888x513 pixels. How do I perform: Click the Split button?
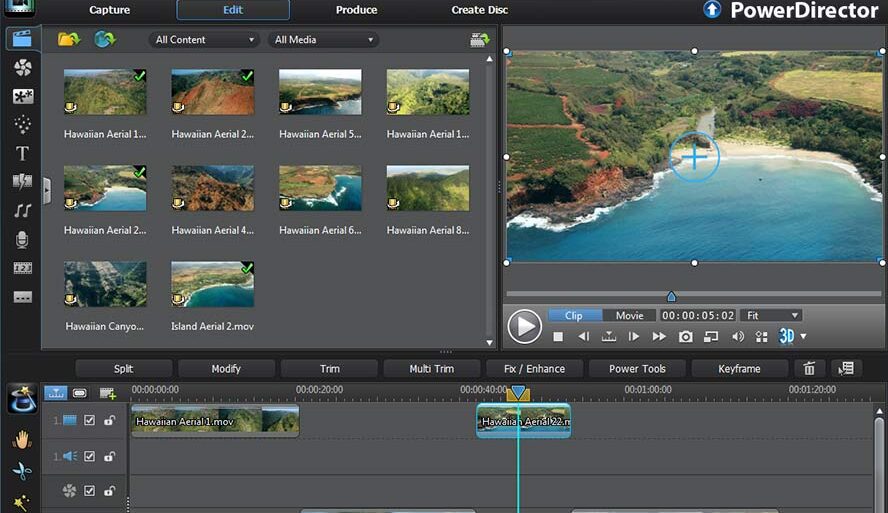coord(123,369)
